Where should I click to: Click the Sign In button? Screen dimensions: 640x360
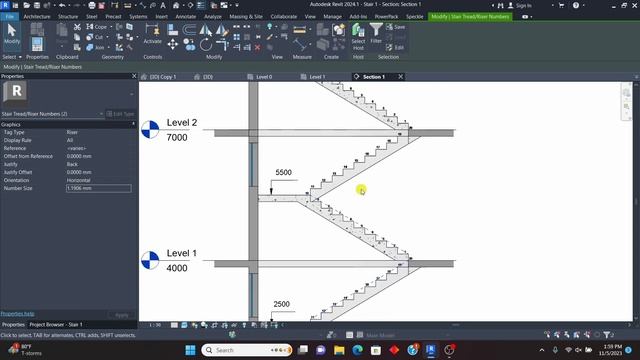(520, 5)
